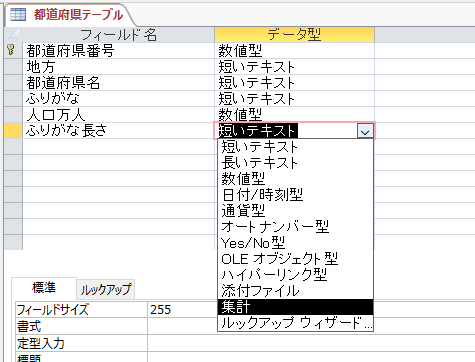Click the フィールド名 column header
475x362 pixels.
(x=118, y=34)
